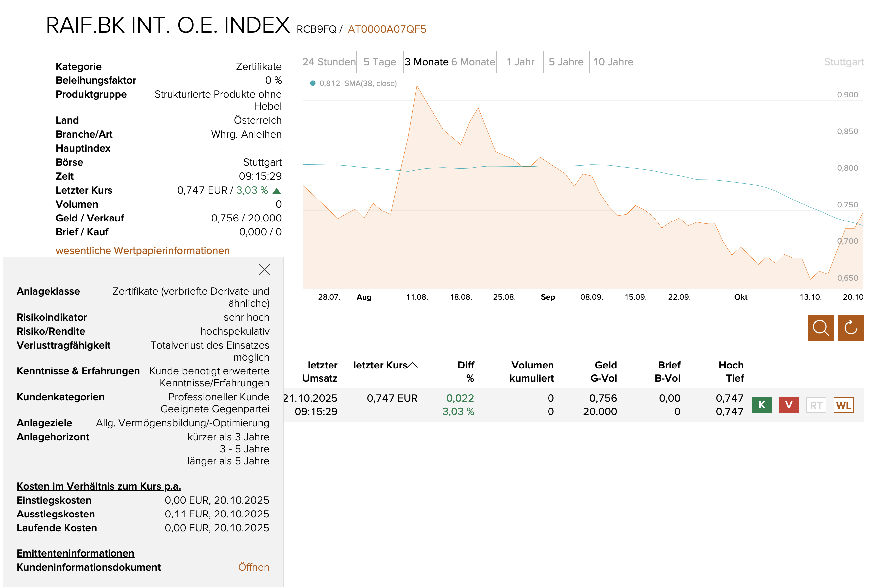Click Öffnen for Kundeninformationsdokument

click(253, 567)
